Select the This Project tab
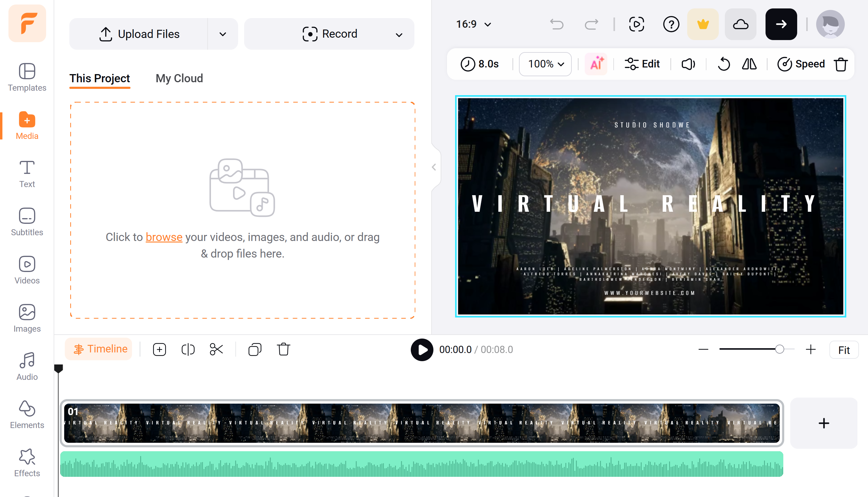The image size is (868, 497). pyautogui.click(x=100, y=79)
